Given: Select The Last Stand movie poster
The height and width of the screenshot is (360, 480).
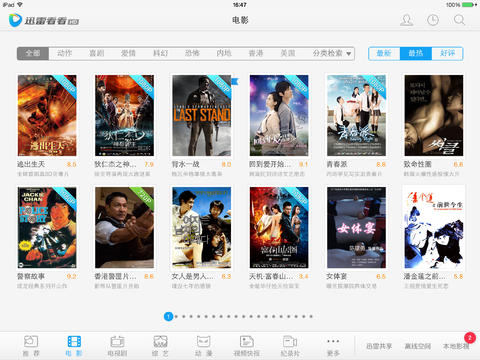Looking at the screenshot, I should 201,115.
